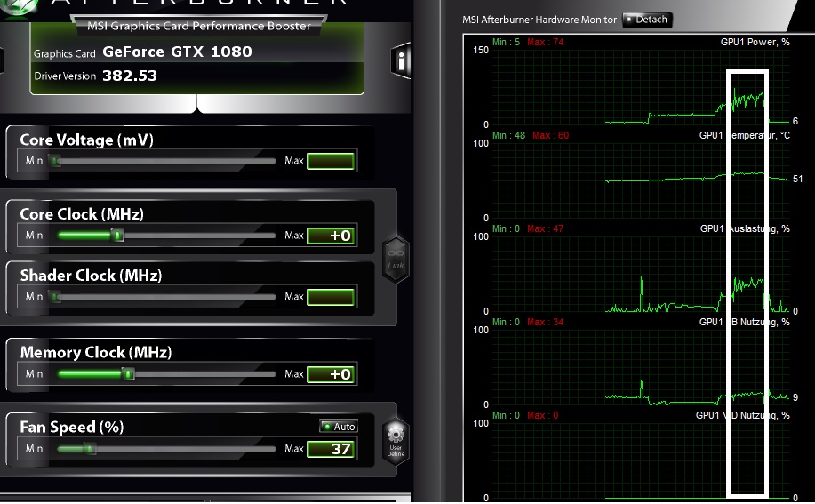
Task: Click the Core Clock slider handle
Action: (x=118, y=236)
